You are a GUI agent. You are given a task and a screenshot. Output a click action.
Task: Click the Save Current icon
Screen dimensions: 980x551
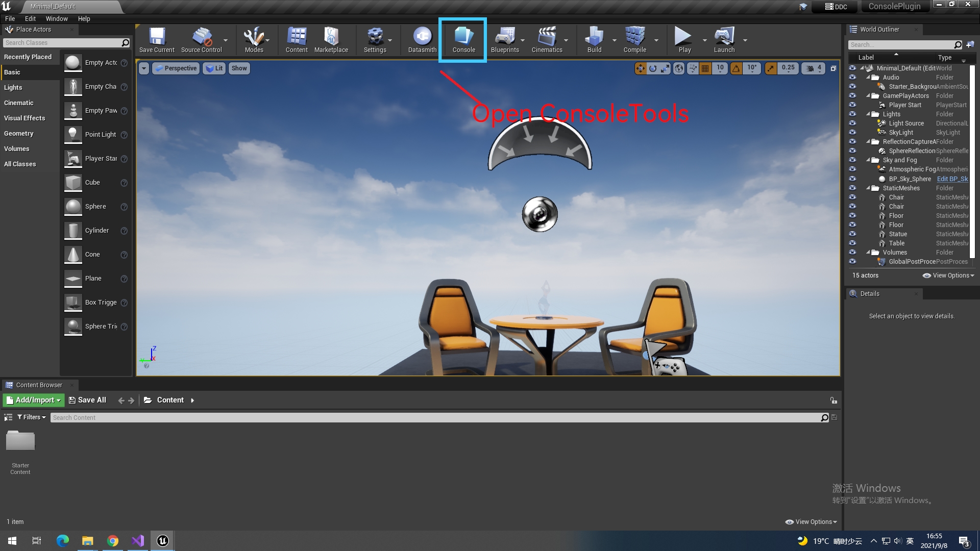[x=157, y=40]
